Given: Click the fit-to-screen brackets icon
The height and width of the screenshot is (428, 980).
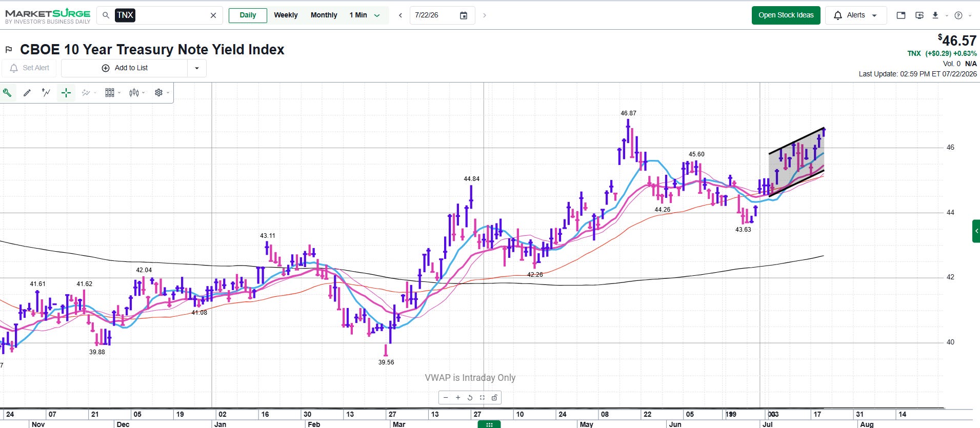Looking at the screenshot, I should click(x=482, y=398).
